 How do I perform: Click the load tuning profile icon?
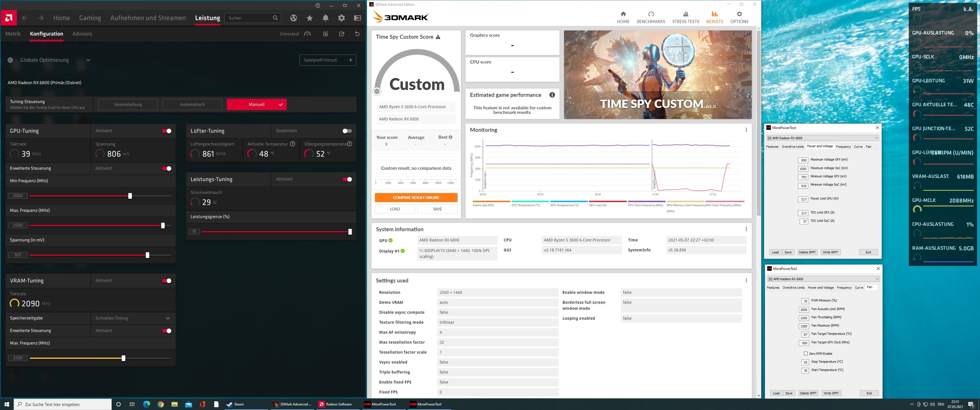[326, 34]
